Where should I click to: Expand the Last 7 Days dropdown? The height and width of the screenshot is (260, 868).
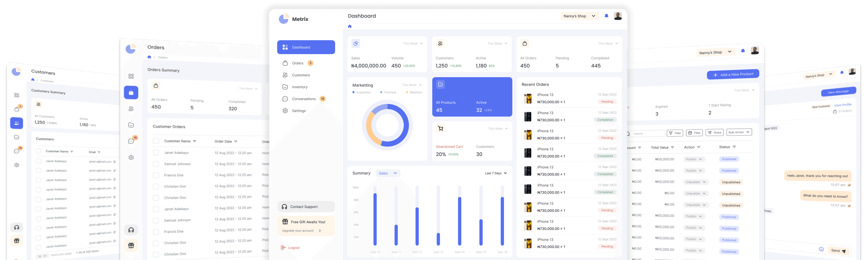point(495,173)
